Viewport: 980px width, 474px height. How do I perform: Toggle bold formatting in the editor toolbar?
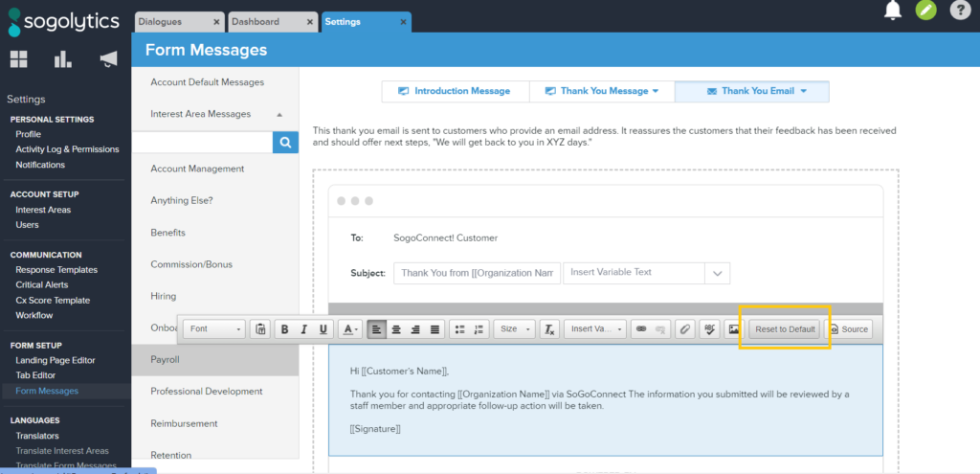click(284, 329)
